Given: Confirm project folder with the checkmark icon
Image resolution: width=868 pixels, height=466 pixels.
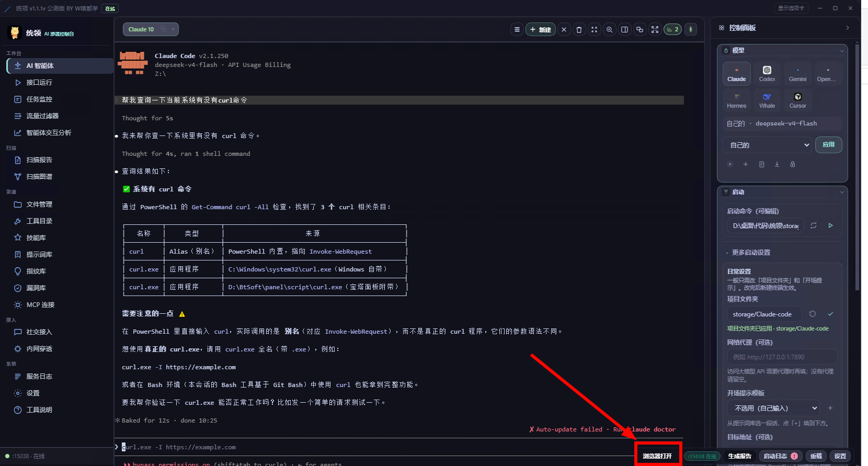Looking at the screenshot, I should pos(830,314).
